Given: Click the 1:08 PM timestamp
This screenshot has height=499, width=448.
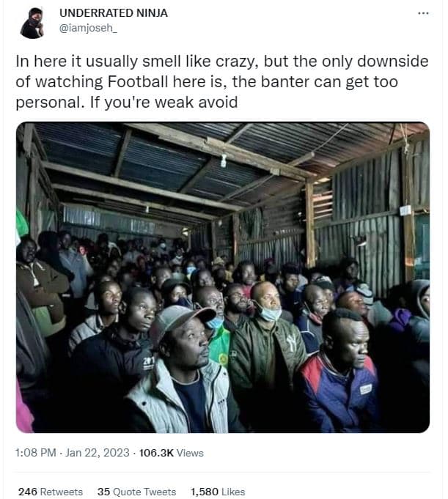Looking at the screenshot, I should point(34,453).
